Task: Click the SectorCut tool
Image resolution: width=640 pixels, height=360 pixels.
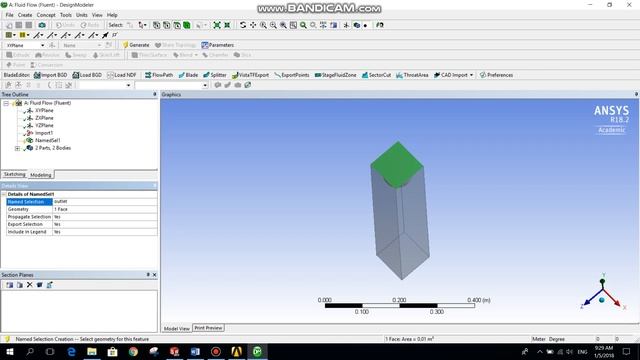Action: coord(376,75)
